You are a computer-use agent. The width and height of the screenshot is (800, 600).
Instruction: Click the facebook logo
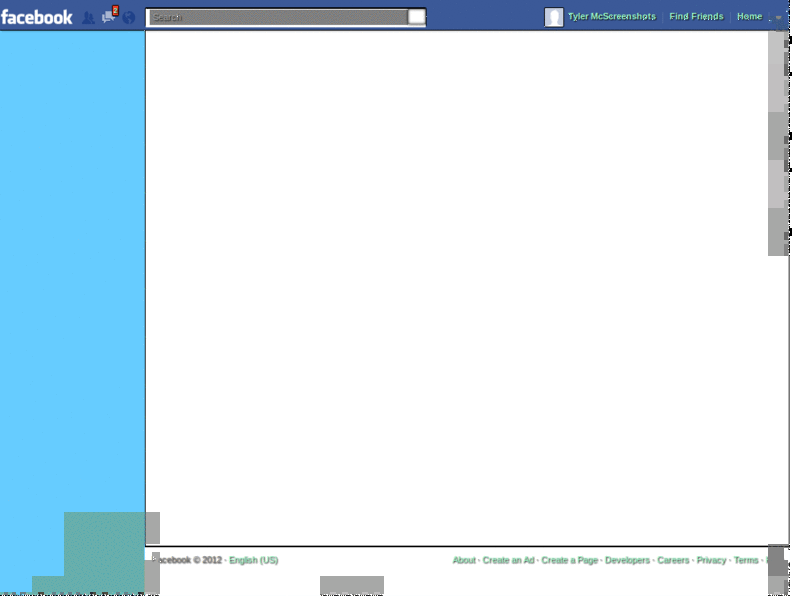point(37,18)
